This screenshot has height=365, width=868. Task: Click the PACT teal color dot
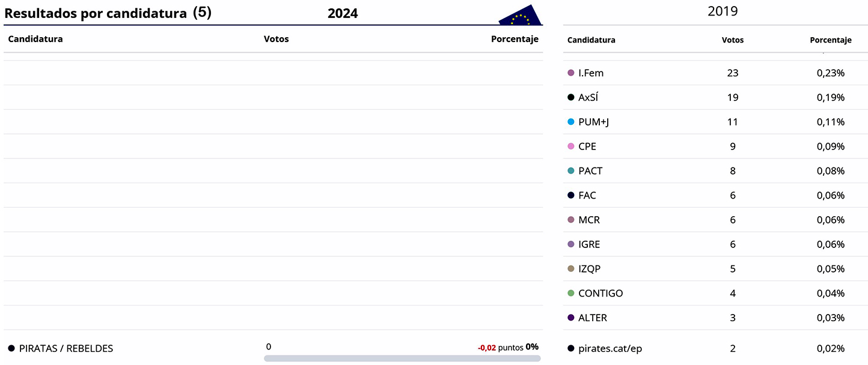click(x=571, y=171)
